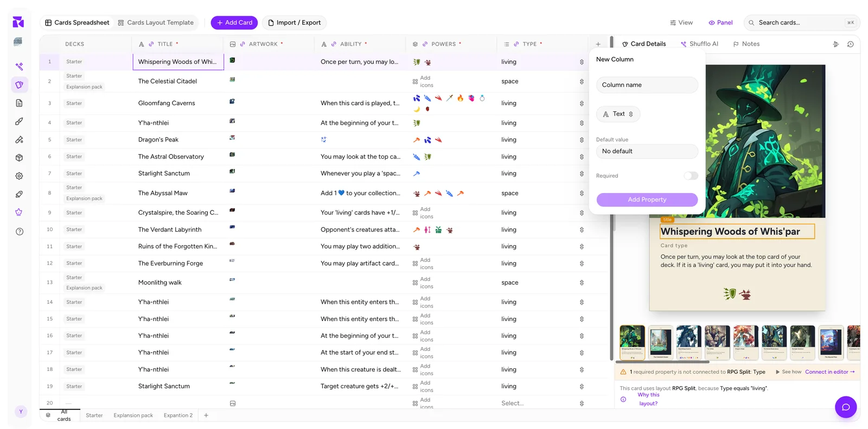Screen dimensions: 868x429
Task: Open the document icon in left sidebar
Action: point(19,103)
